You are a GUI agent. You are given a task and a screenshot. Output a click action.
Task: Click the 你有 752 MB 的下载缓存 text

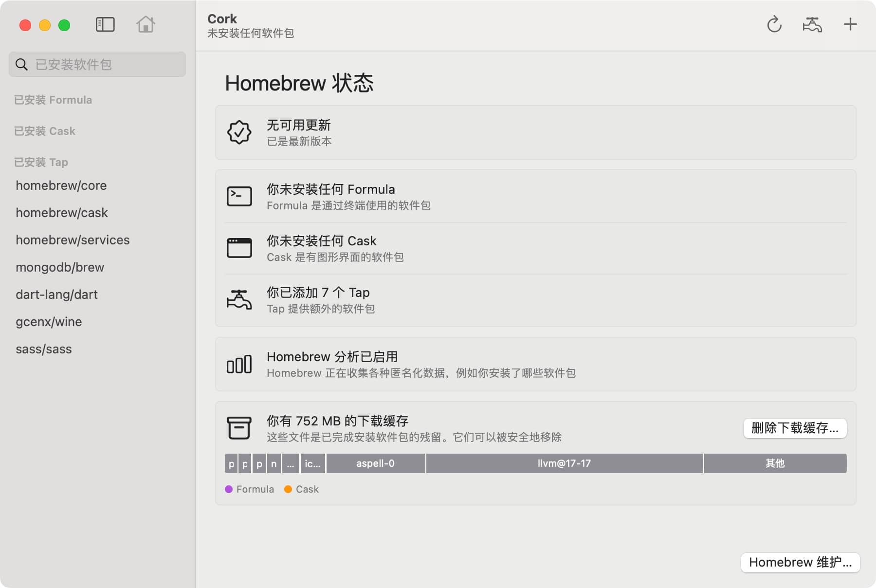click(337, 421)
